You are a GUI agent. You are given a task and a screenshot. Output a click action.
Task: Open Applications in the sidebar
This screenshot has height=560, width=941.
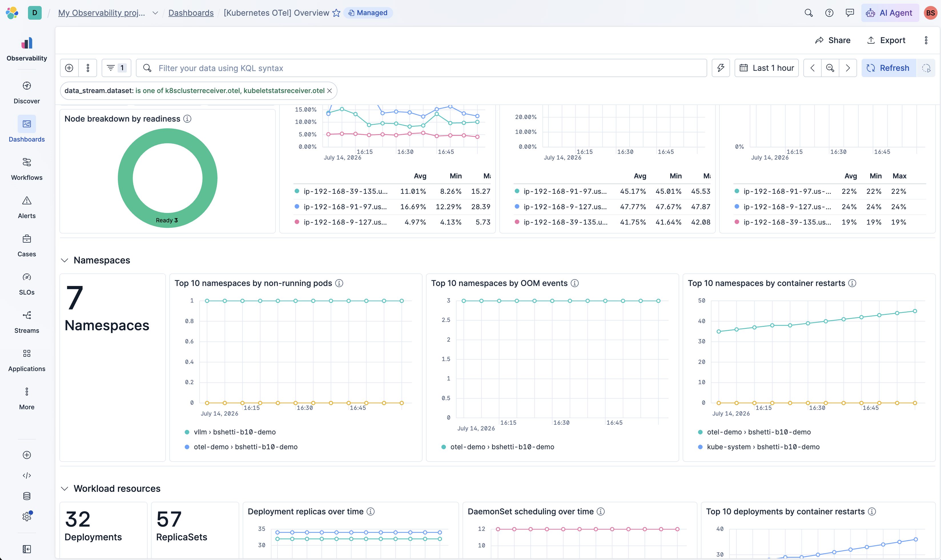tap(27, 360)
